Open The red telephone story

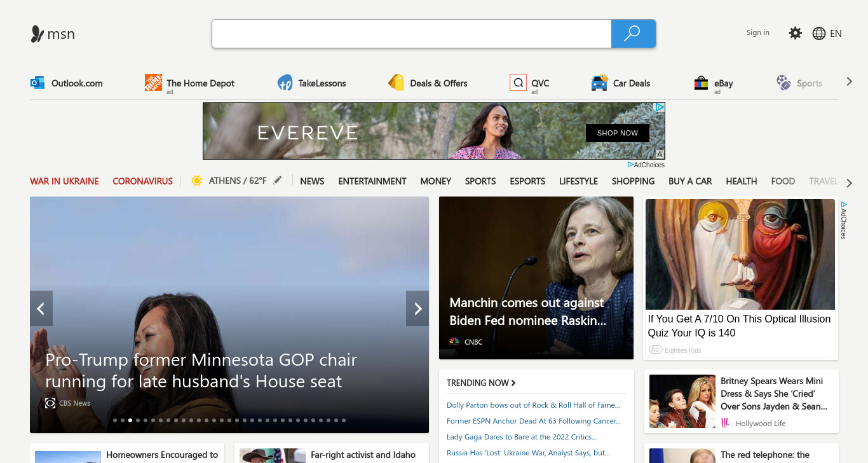765,455
